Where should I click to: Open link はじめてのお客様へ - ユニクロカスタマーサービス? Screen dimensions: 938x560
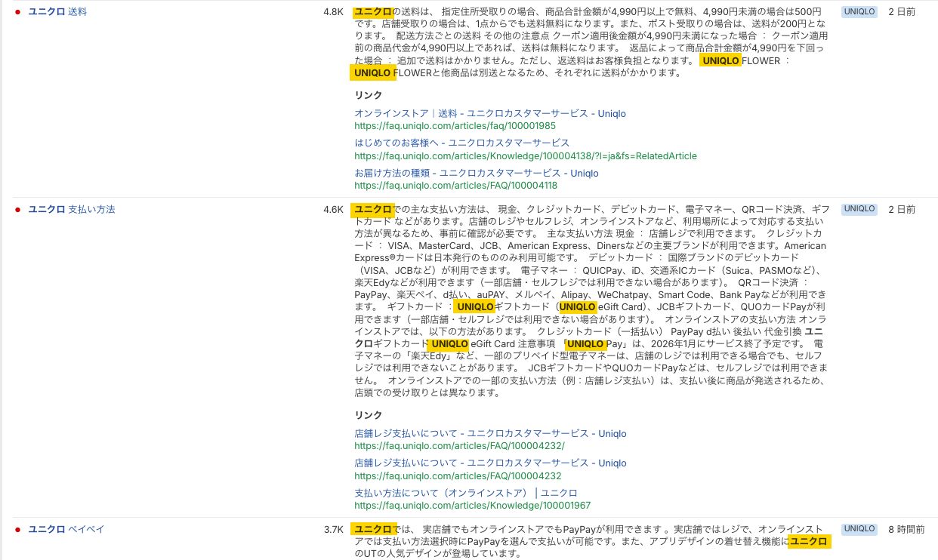[462, 143]
